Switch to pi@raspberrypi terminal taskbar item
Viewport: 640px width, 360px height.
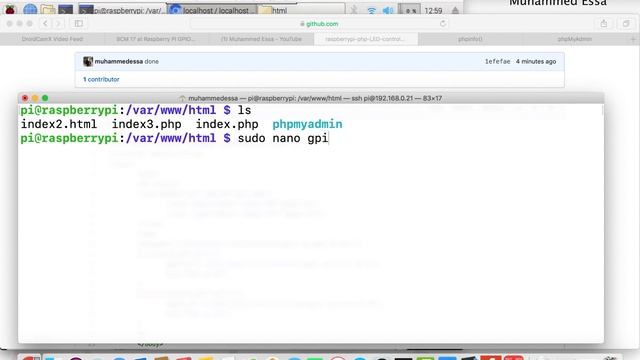(x=121, y=10)
